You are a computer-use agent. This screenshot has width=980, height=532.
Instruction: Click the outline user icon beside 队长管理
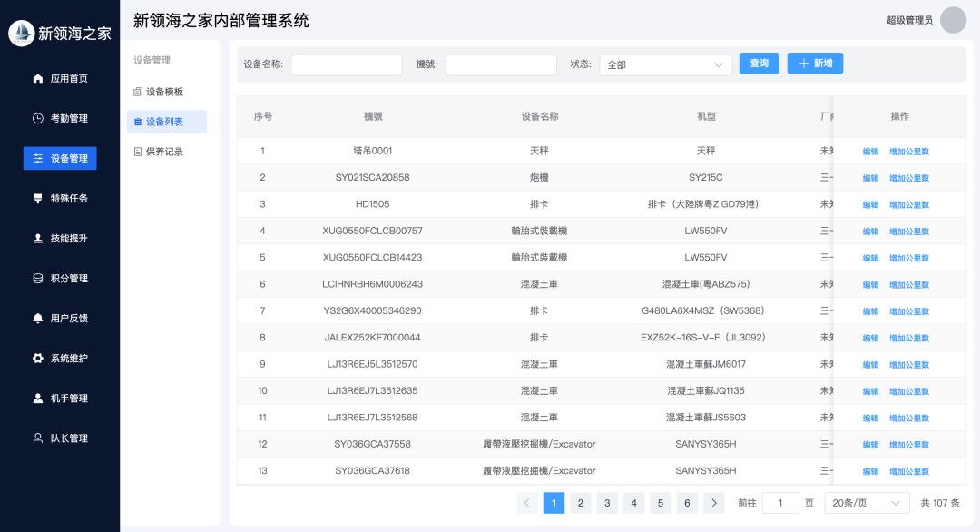click(x=38, y=438)
